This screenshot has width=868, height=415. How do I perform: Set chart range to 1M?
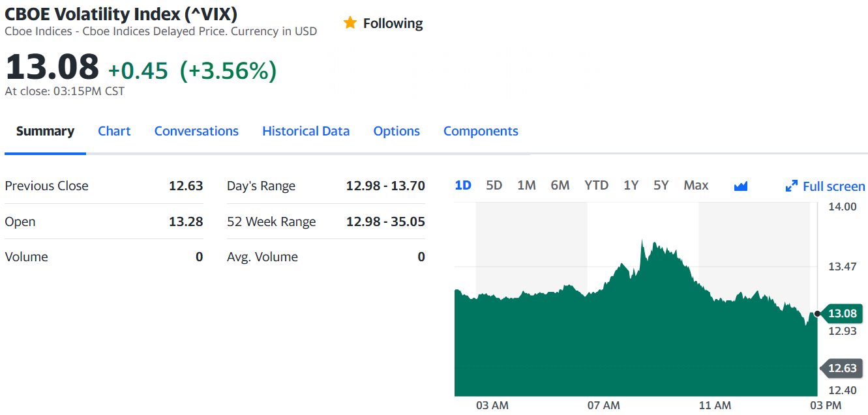pos(526,185)
